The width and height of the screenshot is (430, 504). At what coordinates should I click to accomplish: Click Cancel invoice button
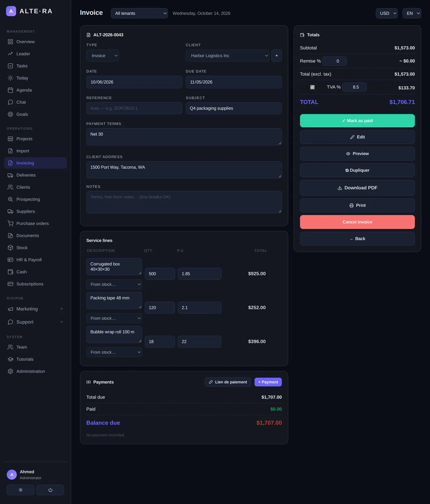(x=357, y=222)
